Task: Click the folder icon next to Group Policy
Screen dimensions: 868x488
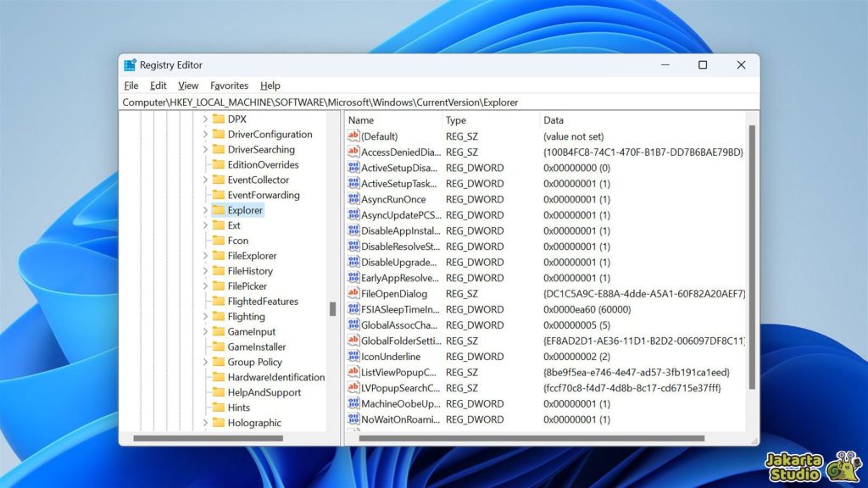Action: [x=217, y=362]
